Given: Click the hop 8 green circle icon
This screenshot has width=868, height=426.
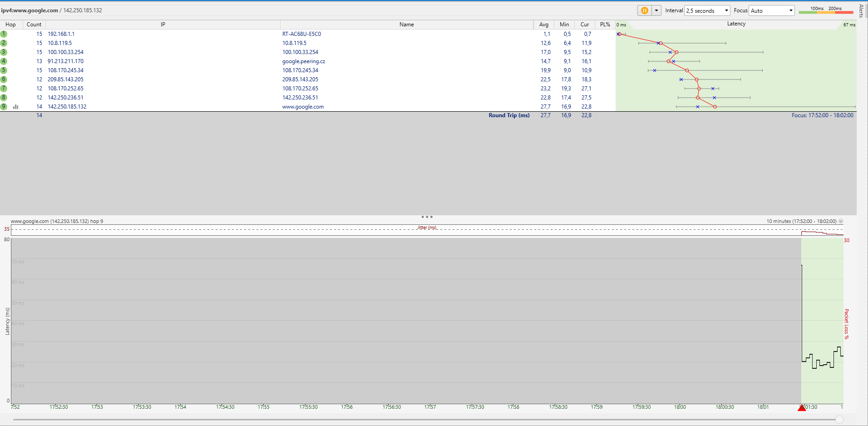Looking at the screenshot, I should point(4,98).
